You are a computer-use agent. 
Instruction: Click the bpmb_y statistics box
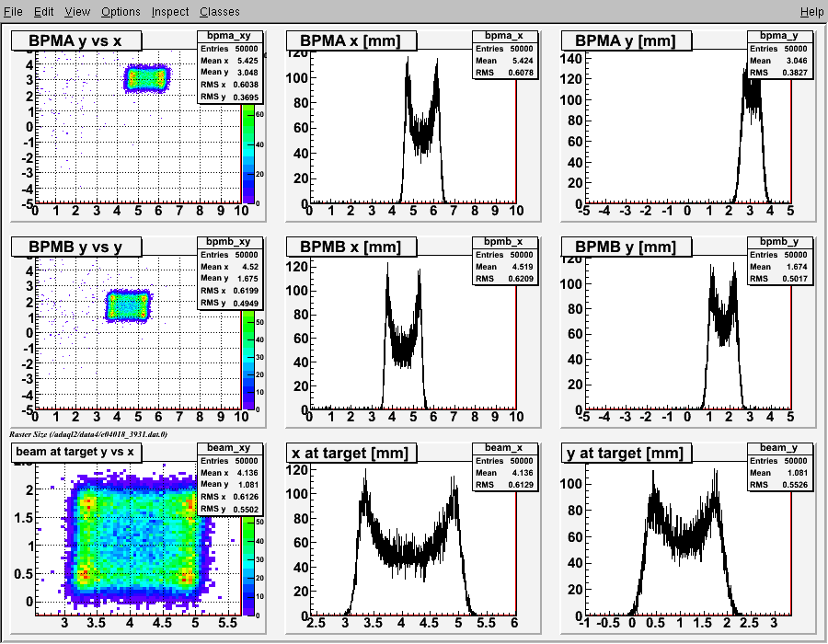[779, 260]
